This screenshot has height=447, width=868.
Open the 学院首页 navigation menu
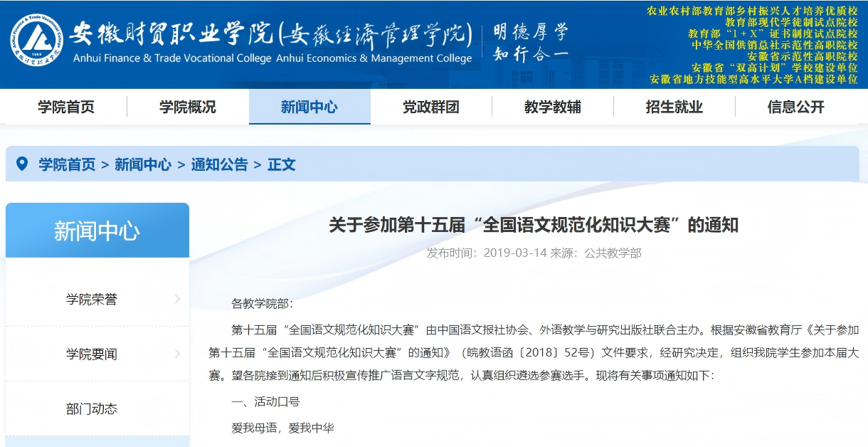click(x=66, y=107)
